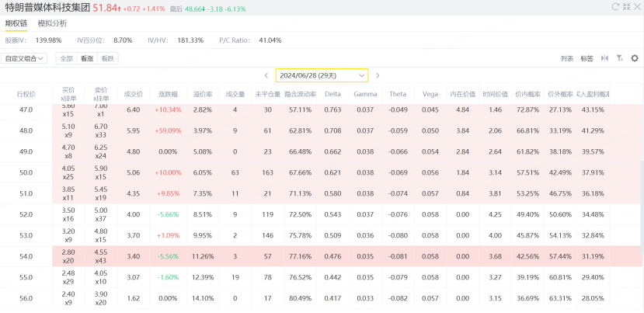The image size is (644, 313).
Task: Click the 47.0 strike price cell
Action: click(26, 110)
